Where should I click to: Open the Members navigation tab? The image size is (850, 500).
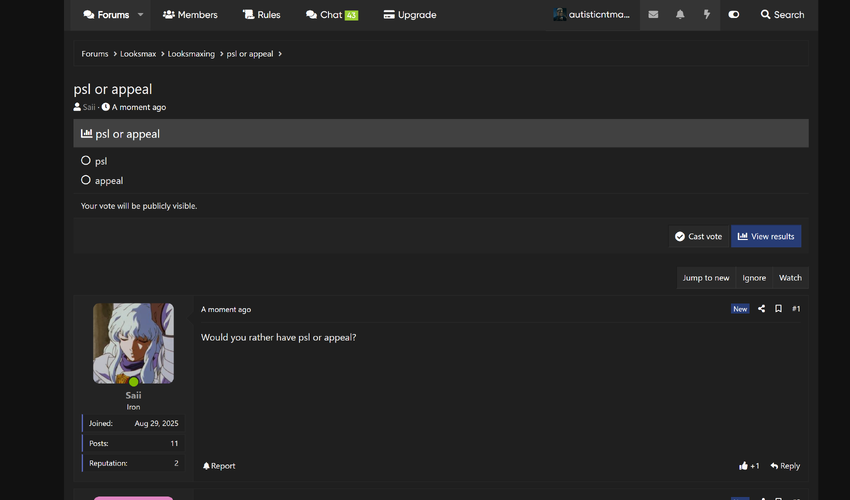pyautogui.click(x=189, y=15)
